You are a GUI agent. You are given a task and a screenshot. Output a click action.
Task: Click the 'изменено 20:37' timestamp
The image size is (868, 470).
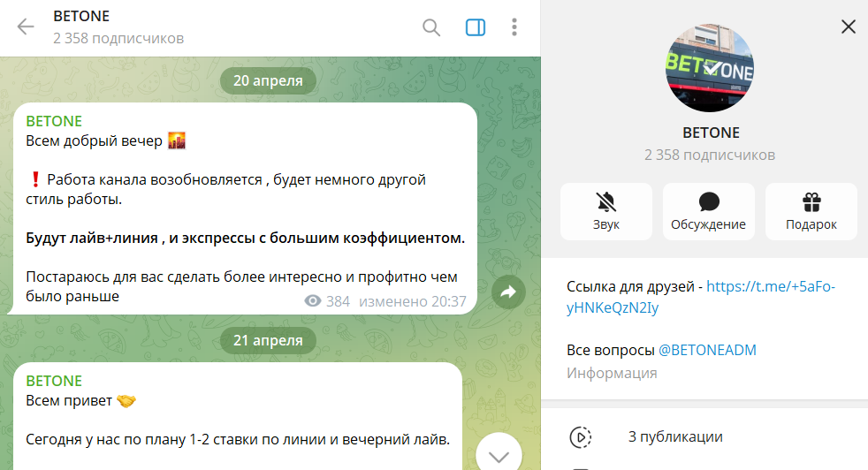[x=413, y=301]
